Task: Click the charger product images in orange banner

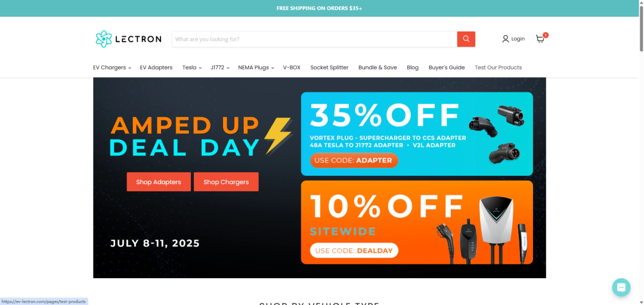Action: coord(481,230)
